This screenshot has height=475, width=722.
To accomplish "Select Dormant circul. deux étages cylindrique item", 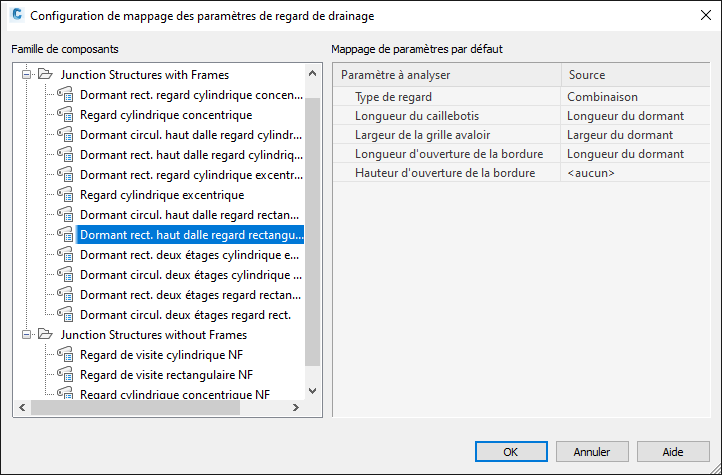I will pos(190,275).
